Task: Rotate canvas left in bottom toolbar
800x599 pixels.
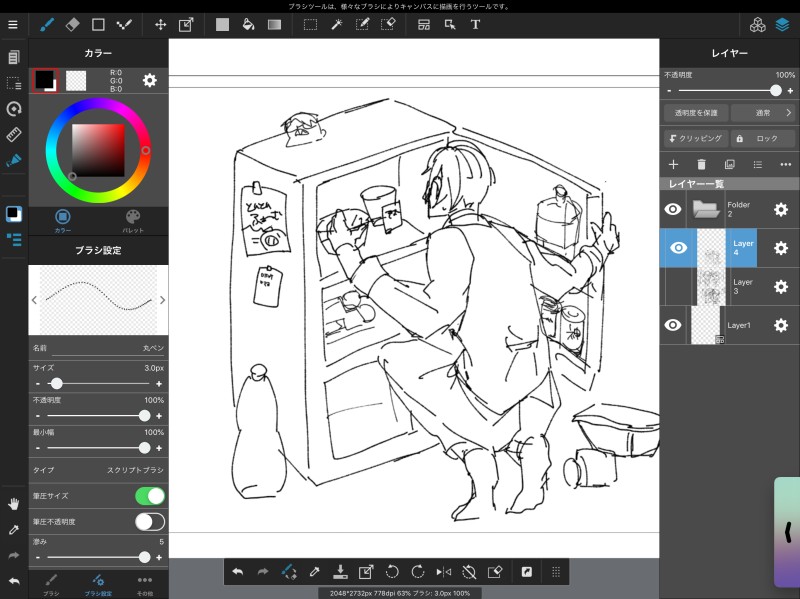Action: coord(392,572)
